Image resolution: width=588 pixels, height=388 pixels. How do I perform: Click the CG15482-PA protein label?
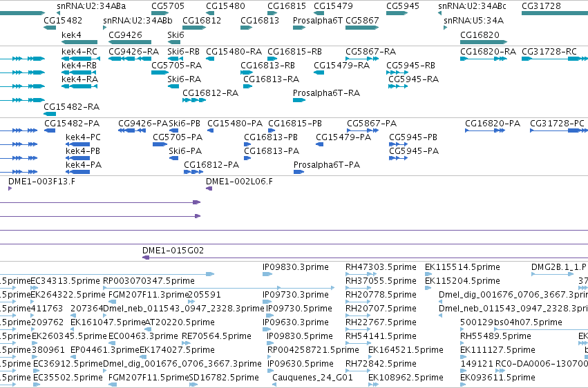click(x=72, y=123)
